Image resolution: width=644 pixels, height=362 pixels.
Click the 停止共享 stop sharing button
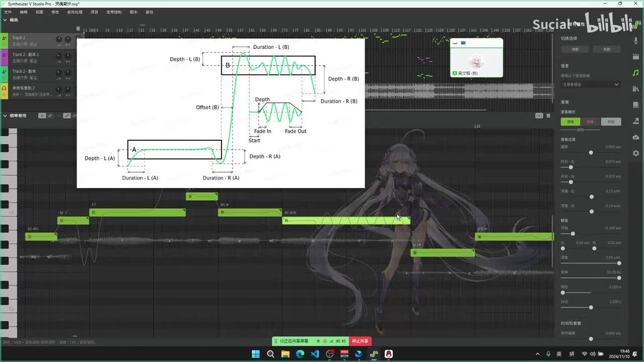360,341
